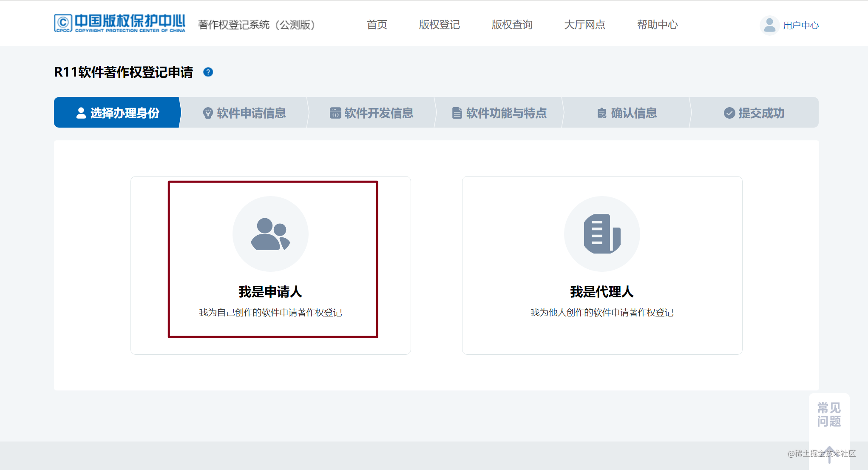Go to 版权查询 in navigation
This screenshot has width=868, height=470.
(x=512, y=25)
